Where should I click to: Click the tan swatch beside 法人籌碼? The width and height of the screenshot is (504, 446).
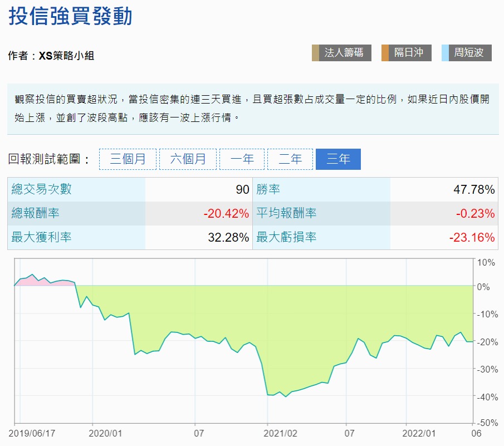coord(315,53)
